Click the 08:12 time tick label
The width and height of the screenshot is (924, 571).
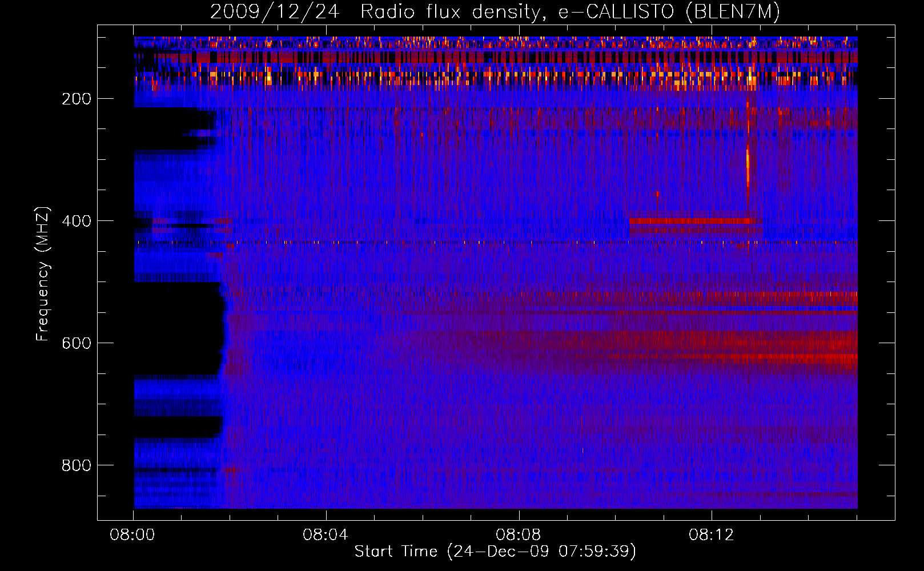711,535
